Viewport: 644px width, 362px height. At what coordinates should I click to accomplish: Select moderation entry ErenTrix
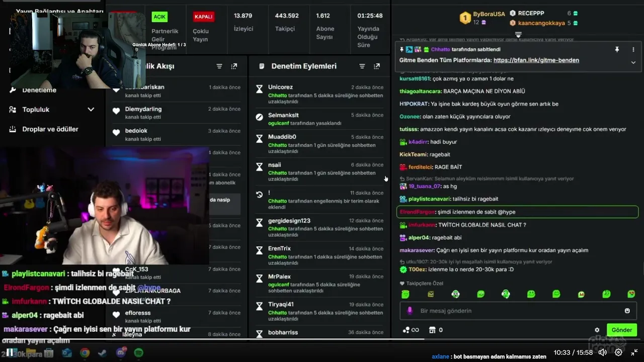pos(319,255)
